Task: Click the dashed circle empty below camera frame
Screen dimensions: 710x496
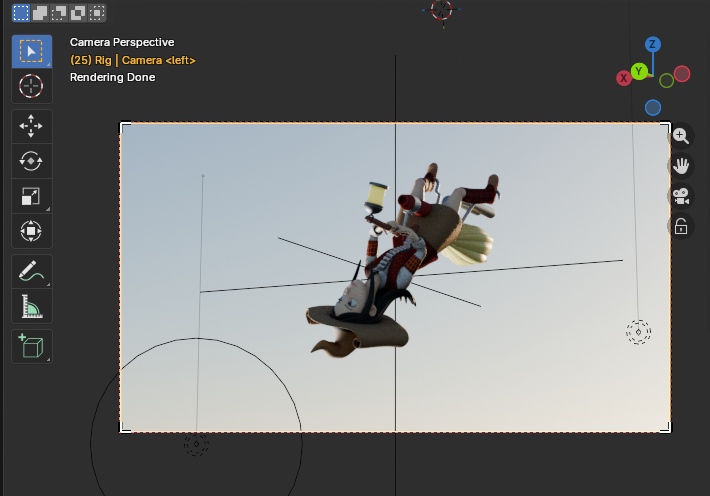Action: [x=196, y=444]
